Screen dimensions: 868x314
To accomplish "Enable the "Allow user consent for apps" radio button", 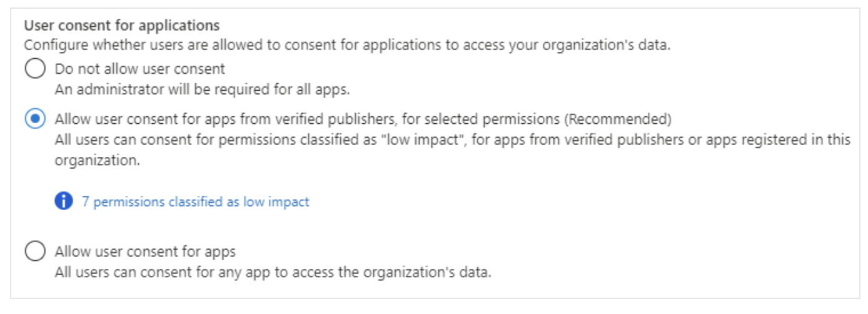I will pos(34,251).
